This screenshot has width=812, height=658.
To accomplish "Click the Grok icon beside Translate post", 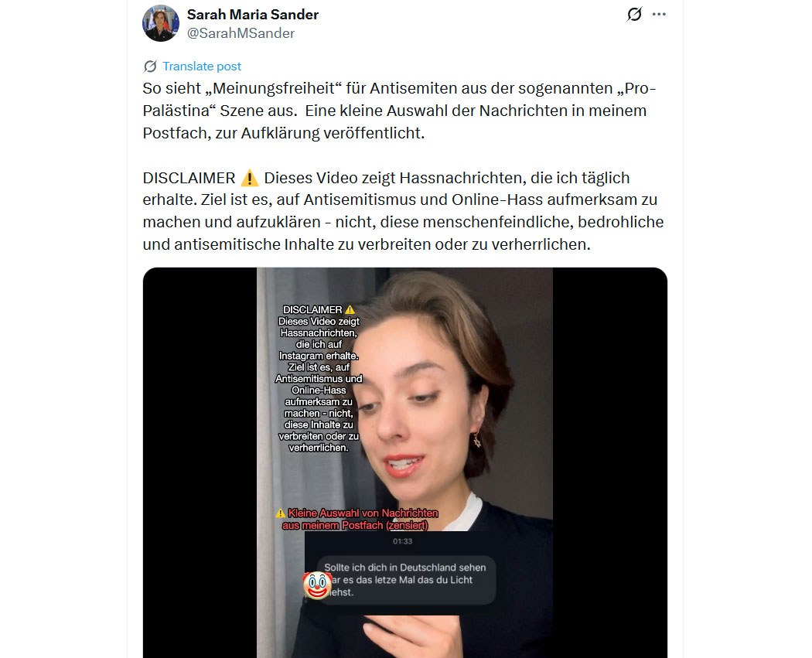I will [150, 66].
